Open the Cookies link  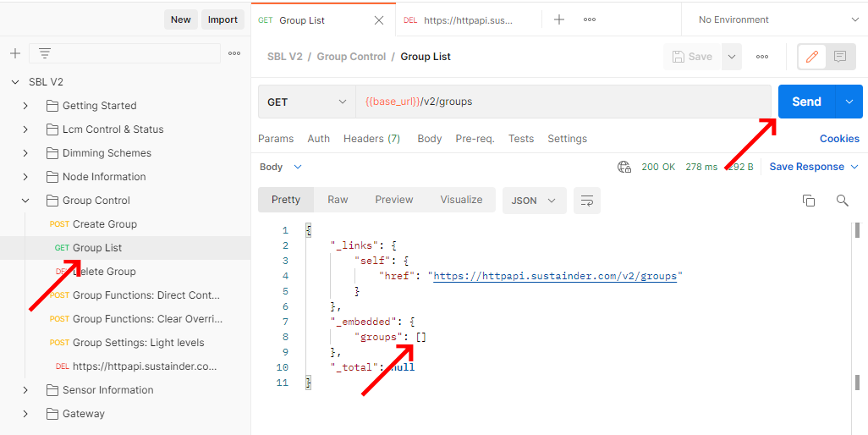838,139
